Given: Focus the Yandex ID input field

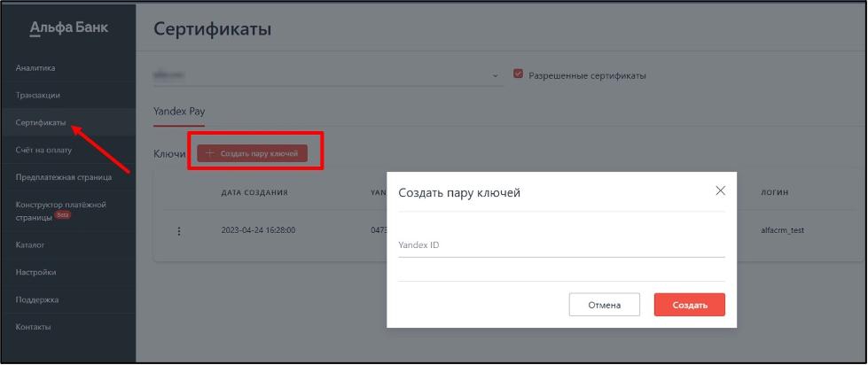Looking at the screenshot, I should tap(561, 245).
